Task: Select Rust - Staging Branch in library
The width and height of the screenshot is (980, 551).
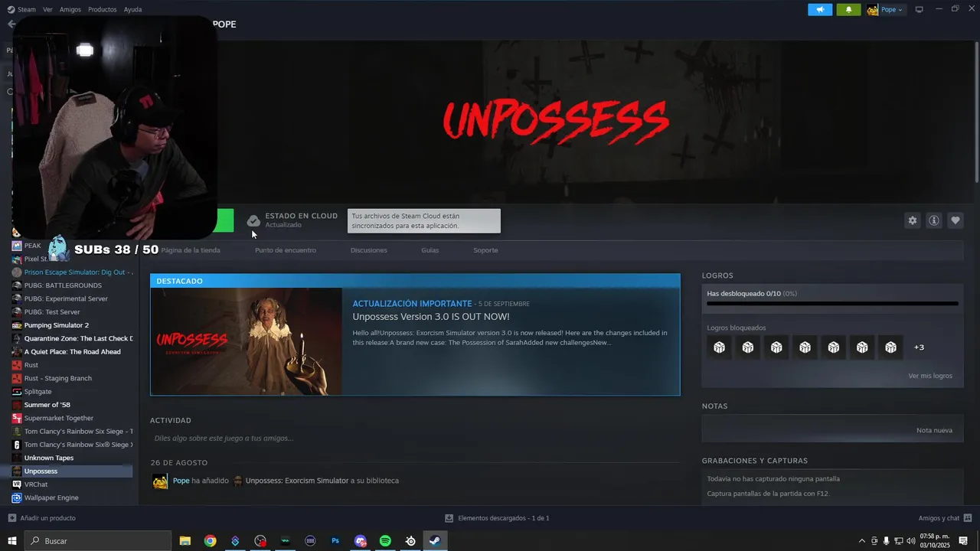Action: 57,378
